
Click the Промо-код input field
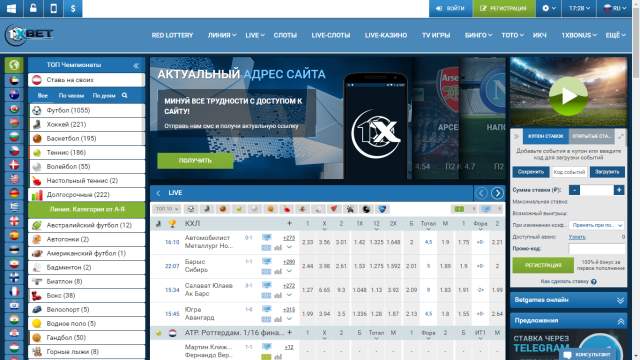596,248
